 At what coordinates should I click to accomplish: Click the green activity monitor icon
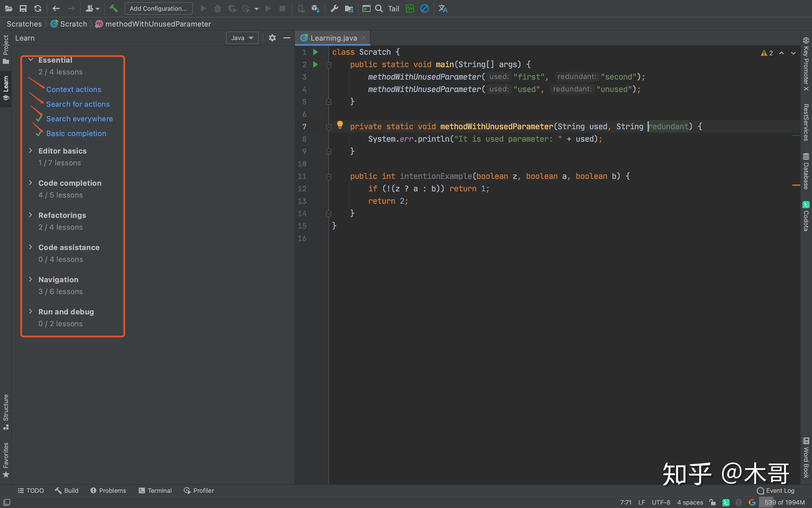pos(410,9)
